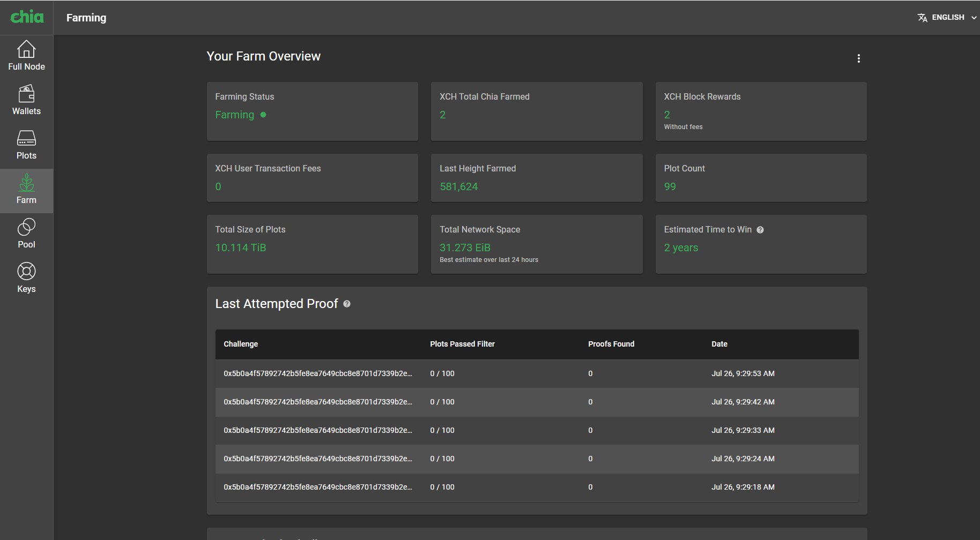Click Last Height Farmed value 581,624
Viewport: 980px width, 540px height.
[459, 186]
